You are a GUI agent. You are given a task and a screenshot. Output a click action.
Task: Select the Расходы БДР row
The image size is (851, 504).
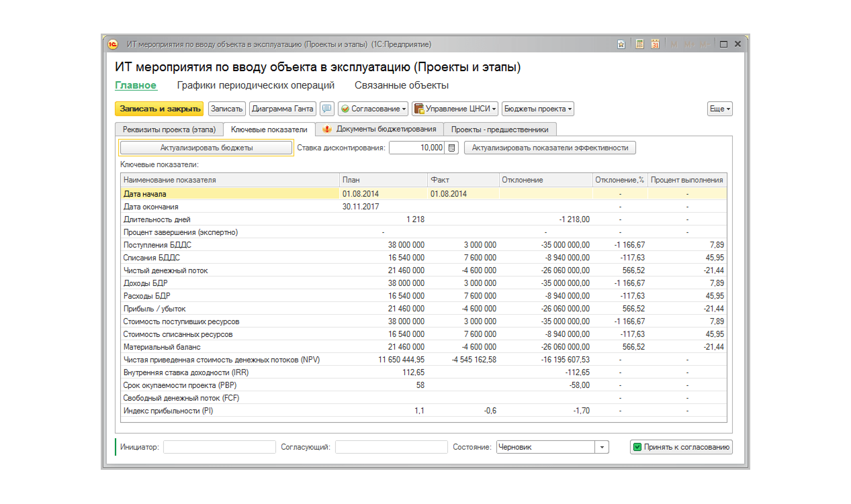pyautogui.click(x=424, y=296)
